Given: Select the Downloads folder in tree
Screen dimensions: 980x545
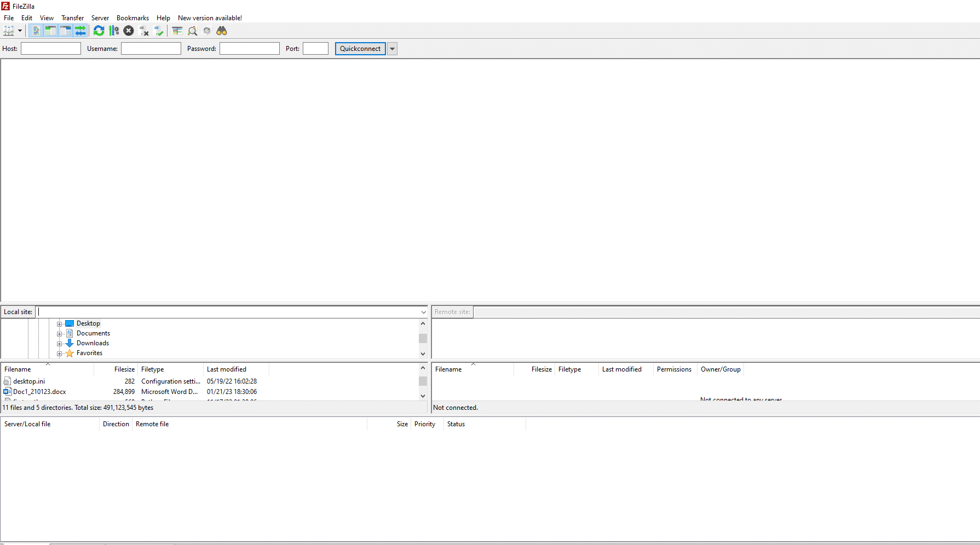Looking at the screenshot, I should click(93, 343).
